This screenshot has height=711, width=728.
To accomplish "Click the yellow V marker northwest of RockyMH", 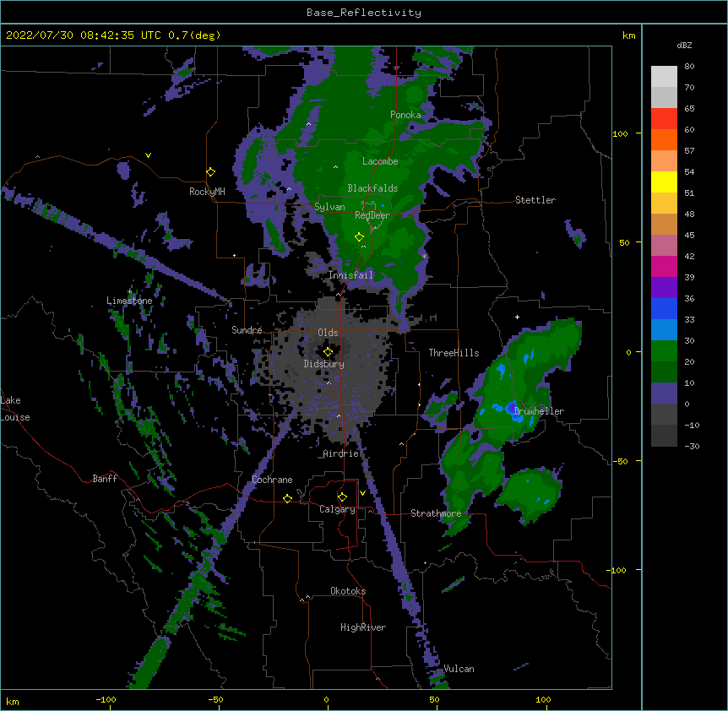I will [x=148, y=155].
